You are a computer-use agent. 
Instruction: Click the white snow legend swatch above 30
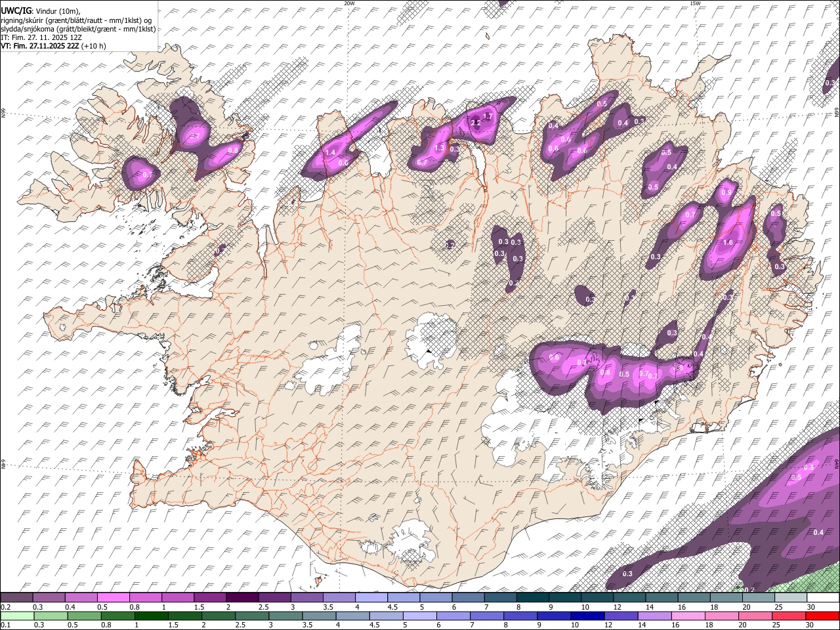coord(823,597)
